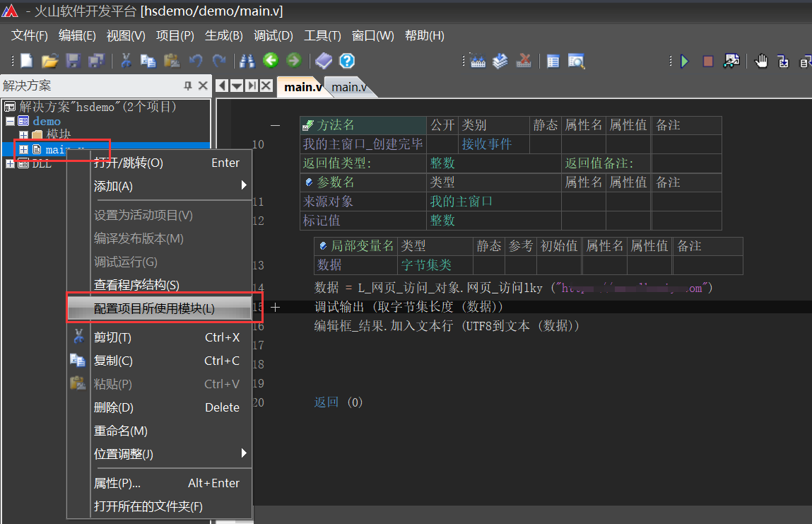Image resolution: width=812 pixels, height=524 pixels.
Task: Choose 配置项目所使用模块(L) menu entry
Action: [160, 308]
